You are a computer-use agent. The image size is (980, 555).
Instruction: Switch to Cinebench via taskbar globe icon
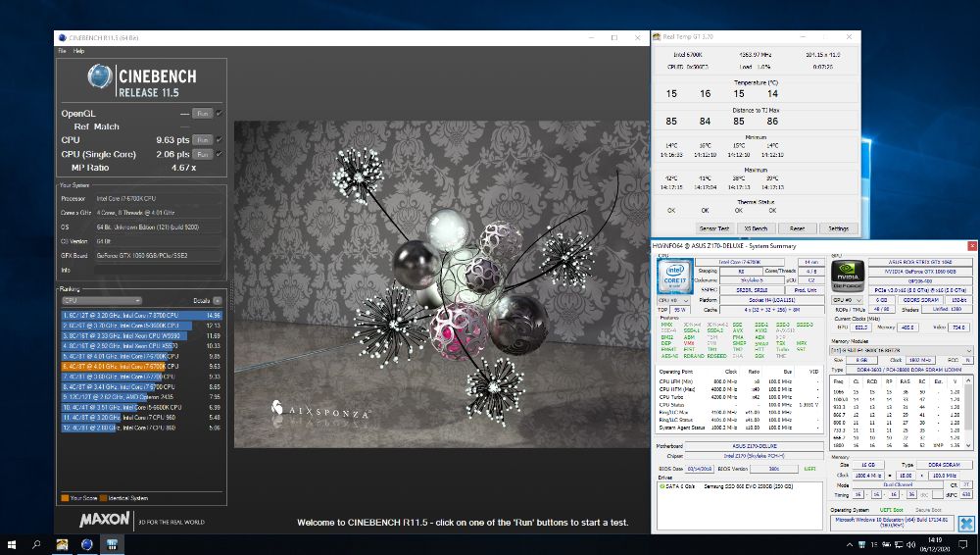(x=87, y=545)
